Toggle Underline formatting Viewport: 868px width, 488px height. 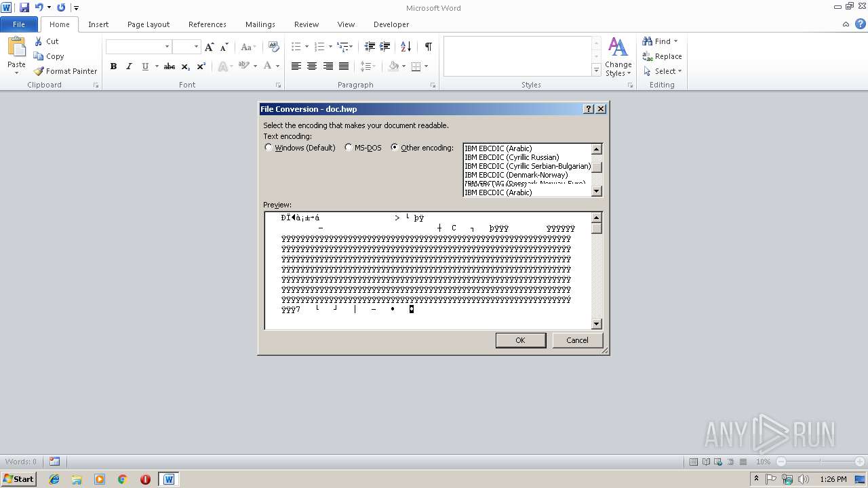pyautogui.click(x=145, y=66)
